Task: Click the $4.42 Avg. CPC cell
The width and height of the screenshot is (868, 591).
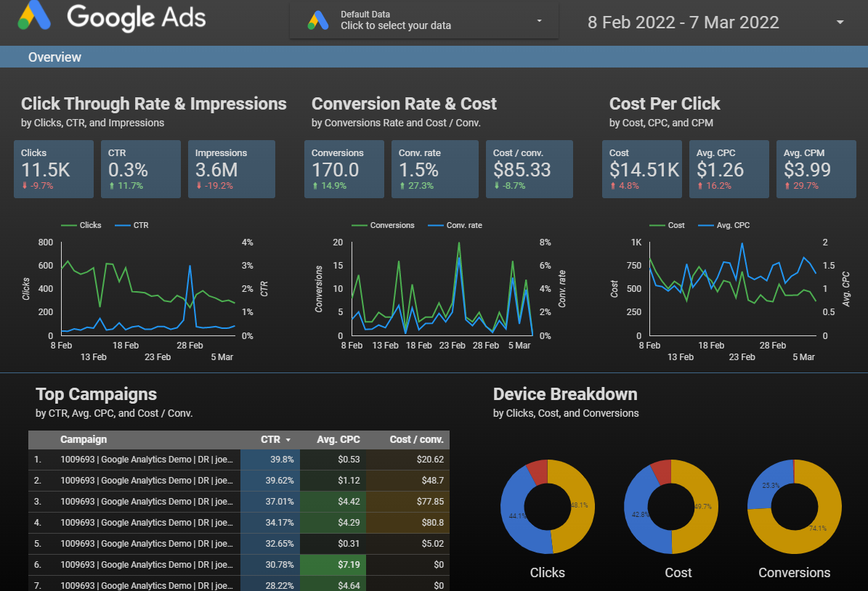Action: click(333, 502)
